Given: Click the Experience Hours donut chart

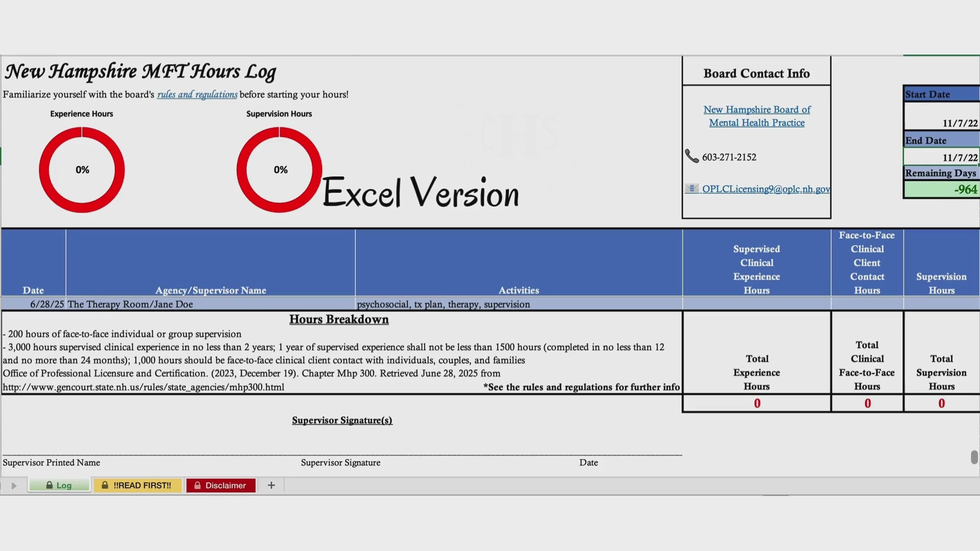Looking at the screenshot, I should [82, 170].
